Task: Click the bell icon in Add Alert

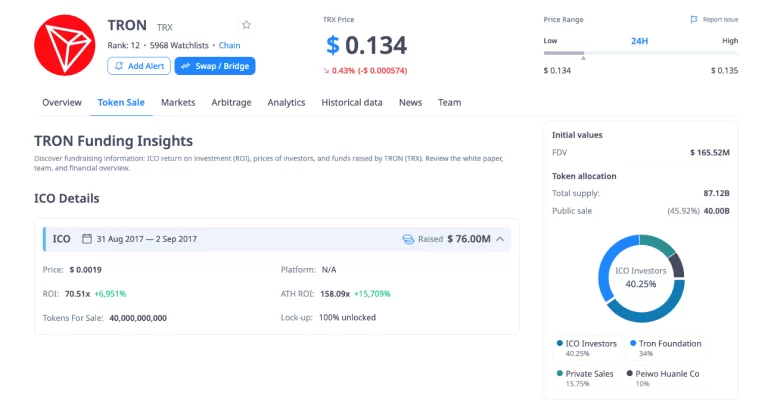Action: coord(119,66)
